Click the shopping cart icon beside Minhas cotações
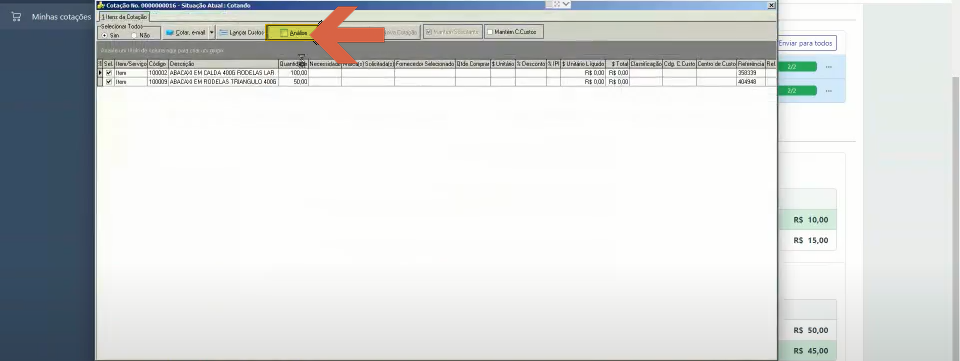The image size is (960, 361). (16, 17)
